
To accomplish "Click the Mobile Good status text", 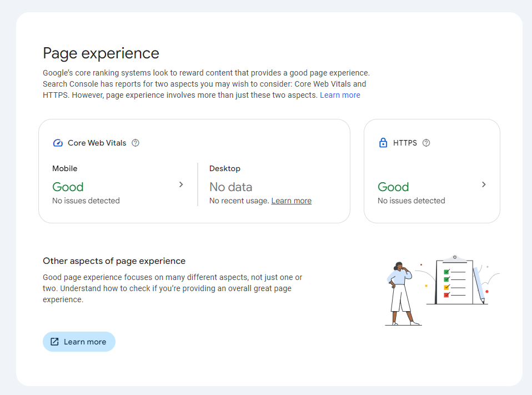I will pyautogui.click(x=68, y=187).
